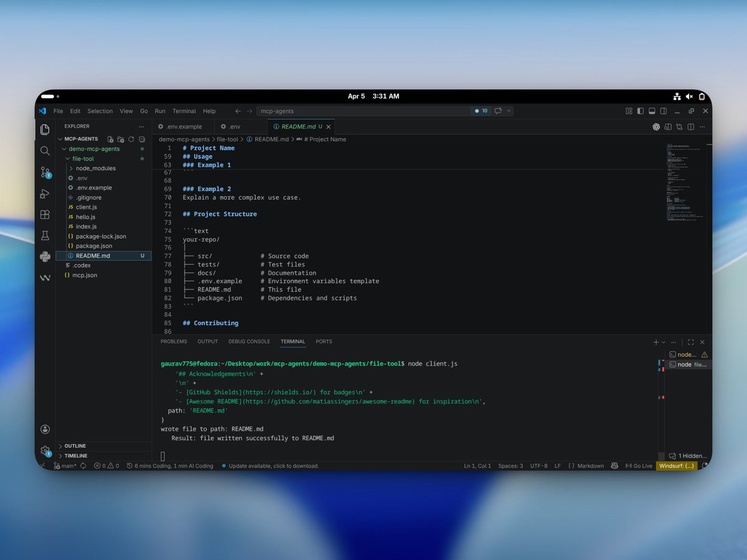Open the Search view in activity bar
The width and height of the screenshot is (747, 560).
tap(45, 151)
